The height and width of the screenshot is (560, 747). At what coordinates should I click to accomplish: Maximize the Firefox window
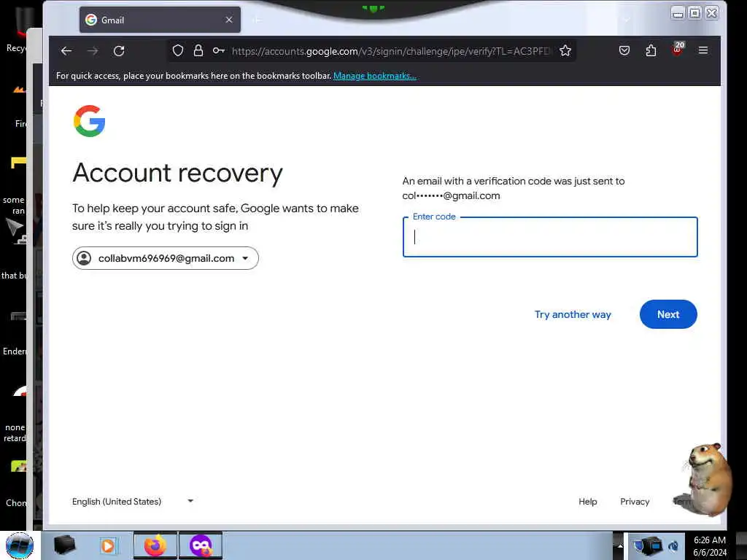(694, 13)
